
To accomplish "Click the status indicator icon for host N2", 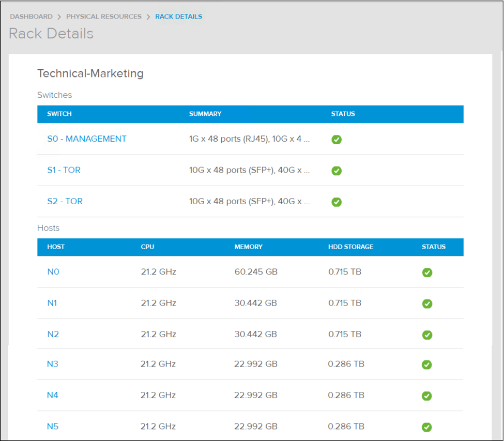I will 427,334.
